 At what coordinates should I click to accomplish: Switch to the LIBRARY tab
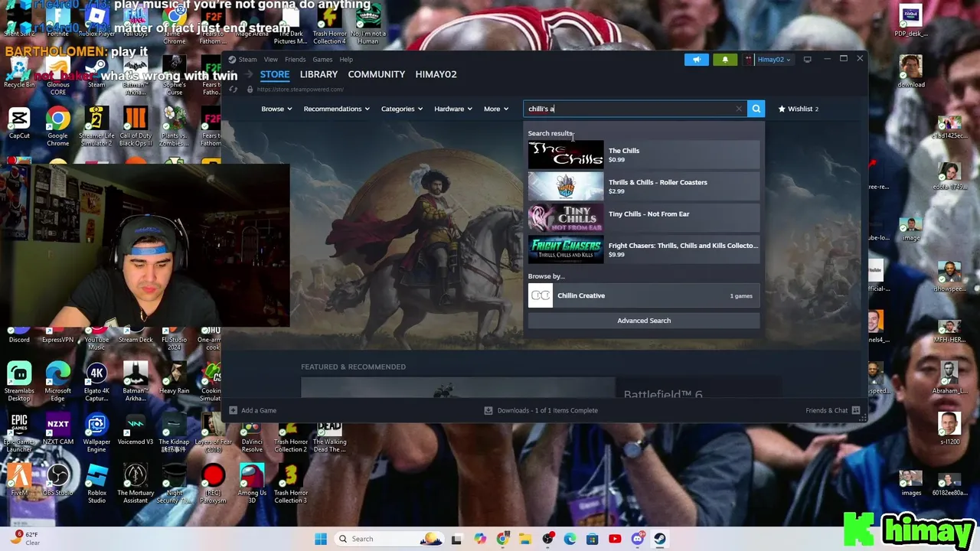coord(318,74)
